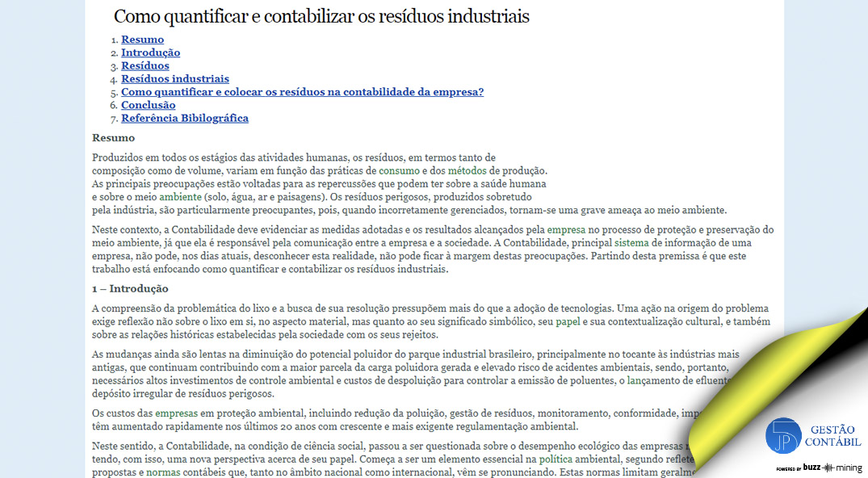
Task: Jump to the Resumo section link
Action: pos(142,40)
